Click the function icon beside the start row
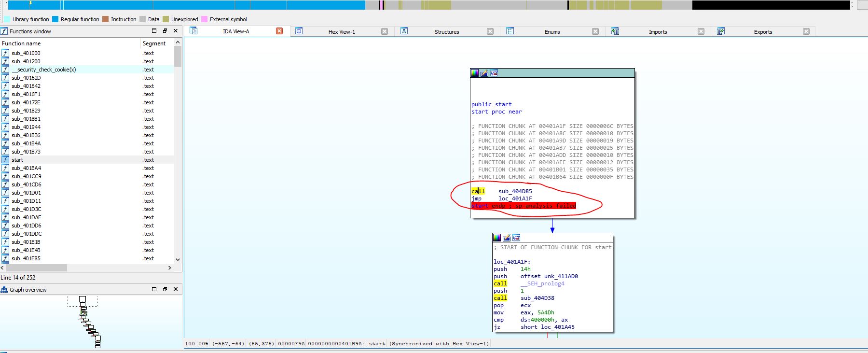Screen dimensions: 868x353 pyautogui.click(x=5, y=160)
